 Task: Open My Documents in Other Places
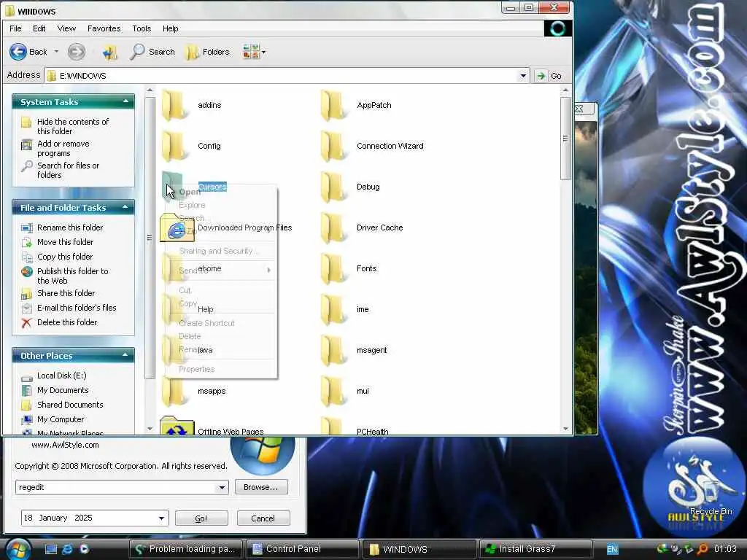(63, 390)
